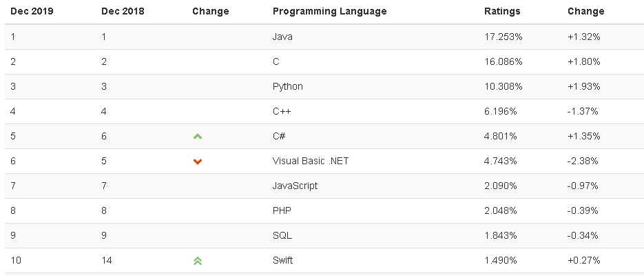Click the green up arrow beside C#
This screenshot has height=276, width=644.
pyautogui.click(x=198, y=137)
